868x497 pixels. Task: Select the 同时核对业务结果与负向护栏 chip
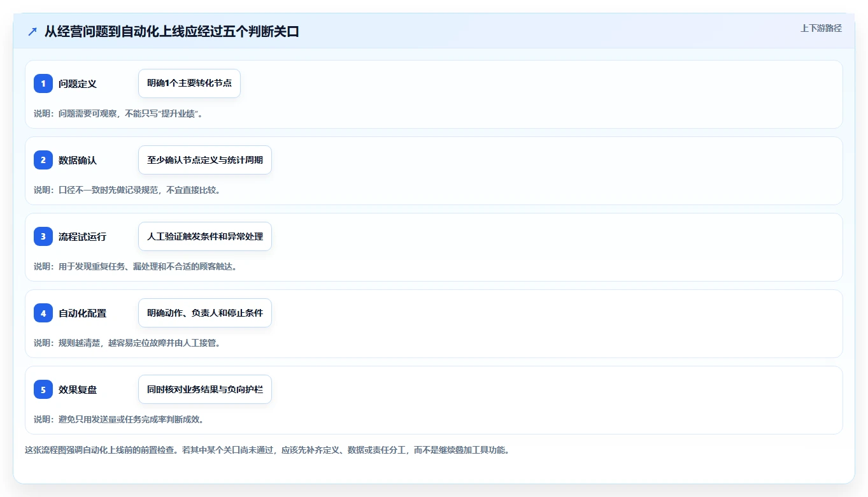(205, 389)
